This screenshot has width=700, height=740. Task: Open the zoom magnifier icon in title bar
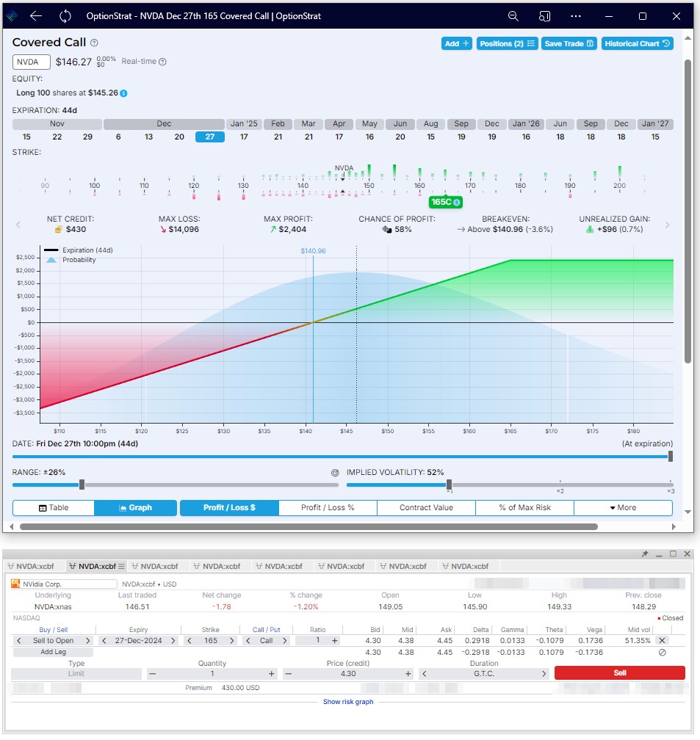point(513,16)
